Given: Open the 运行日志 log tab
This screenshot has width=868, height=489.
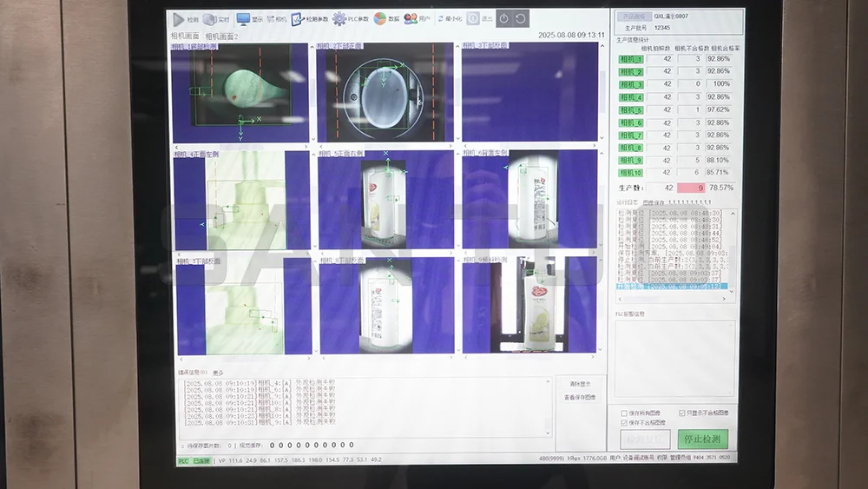Looking at the screenshot, I should point(628,202).
